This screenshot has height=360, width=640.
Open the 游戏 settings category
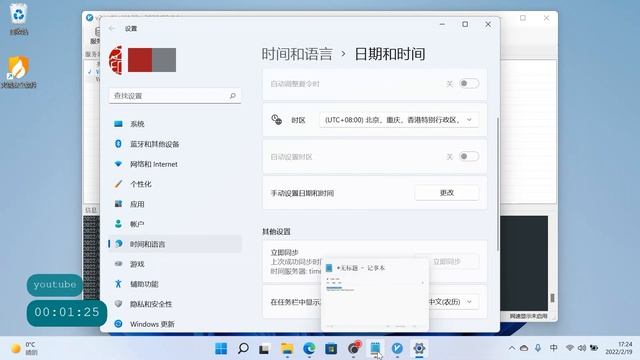pos(175,264)
